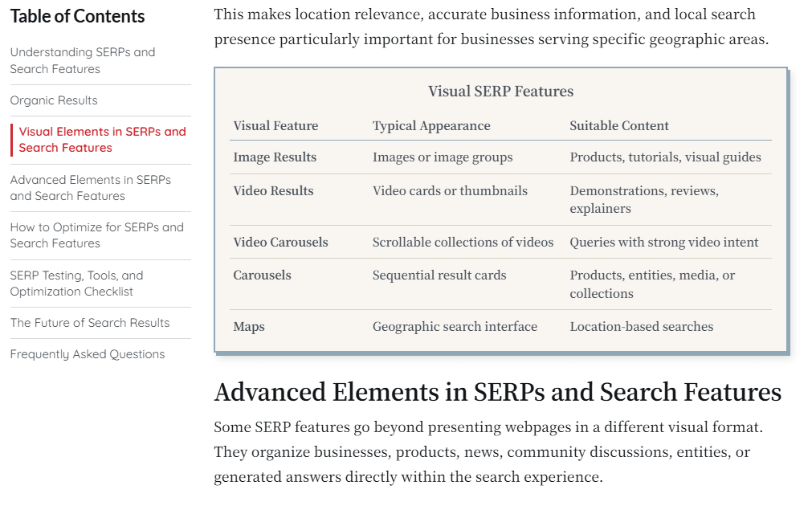This screenshot has width=812, height=506.
Task: Select 'Images or image groups' cell
Action: point(443,157)
